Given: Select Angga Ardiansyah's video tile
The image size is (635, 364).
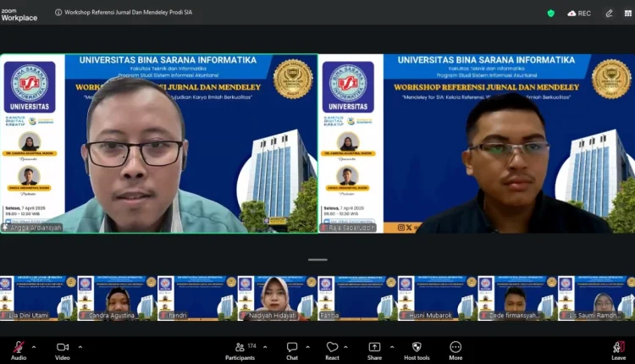Looking at the screenshot, I should click(x=159, y=143).
